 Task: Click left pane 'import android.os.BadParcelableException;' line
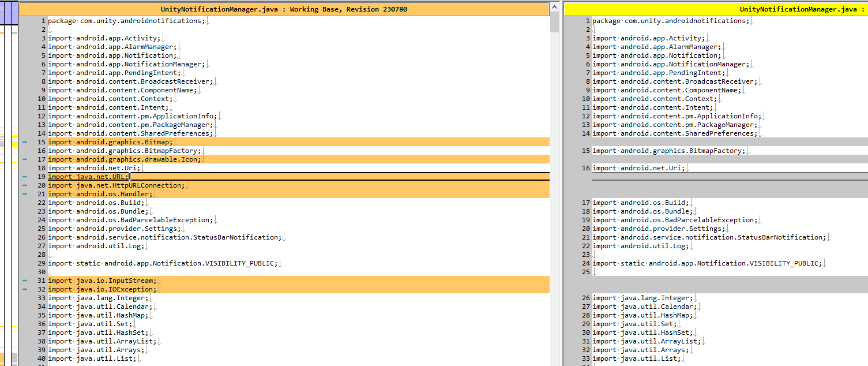click(130, 220)
